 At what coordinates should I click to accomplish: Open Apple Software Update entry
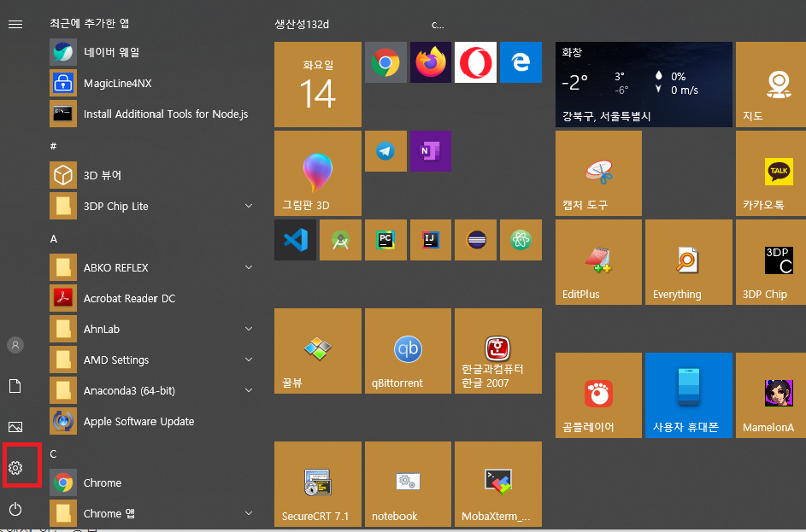[x=152, y=421]
